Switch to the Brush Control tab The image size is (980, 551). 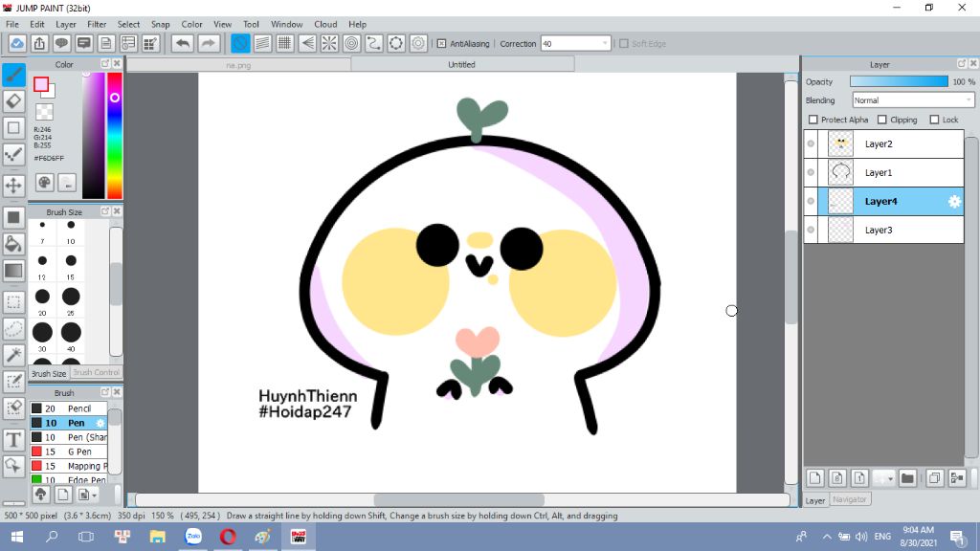[x=96, y=372]
